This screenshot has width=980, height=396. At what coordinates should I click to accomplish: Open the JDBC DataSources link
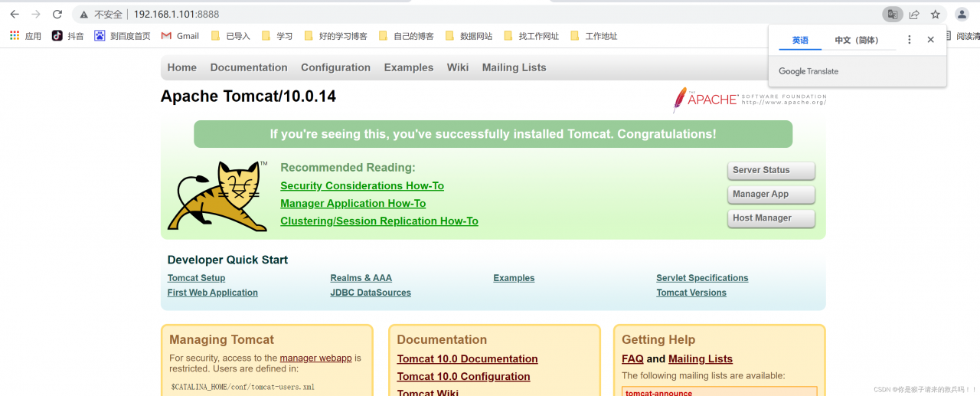371,293
